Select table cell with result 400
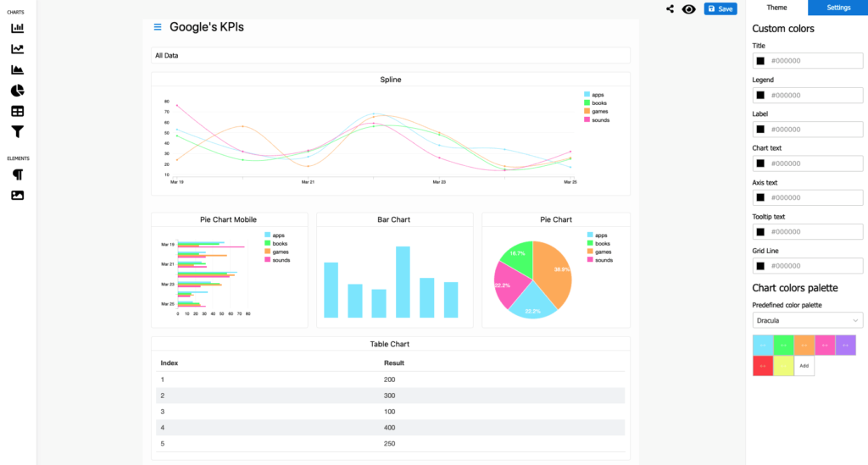 click(x=390, y=428)
